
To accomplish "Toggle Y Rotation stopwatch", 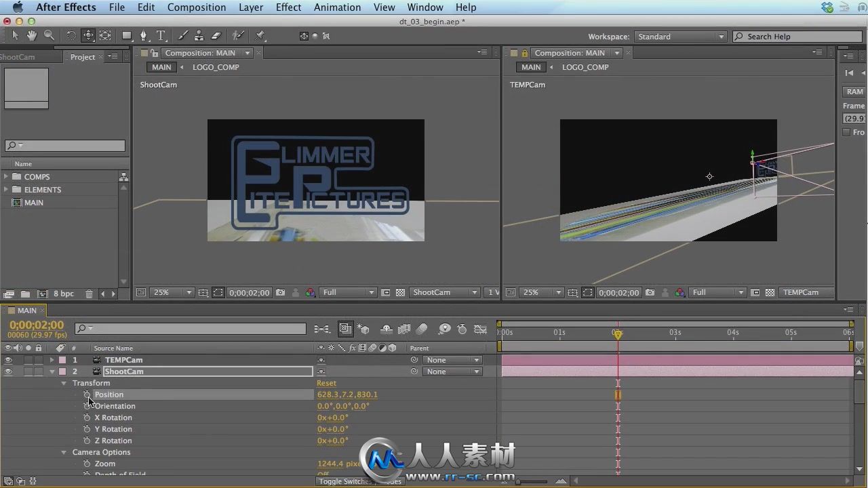I will (x=87, y=429).
